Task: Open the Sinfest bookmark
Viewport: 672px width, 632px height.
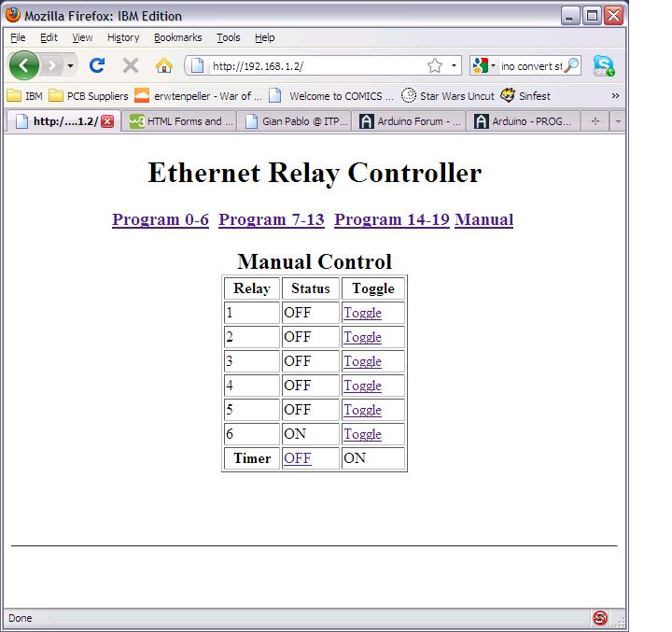Action: pos(525,95)
